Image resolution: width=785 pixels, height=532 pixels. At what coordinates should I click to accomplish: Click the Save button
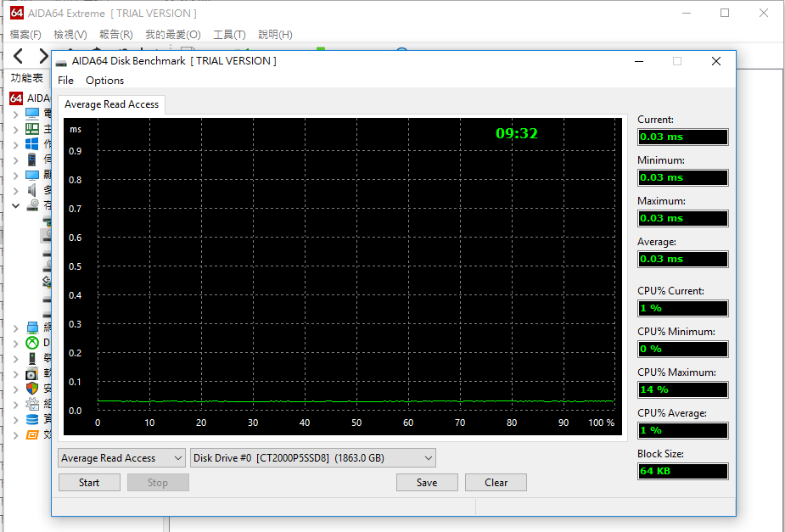[427, 483]
